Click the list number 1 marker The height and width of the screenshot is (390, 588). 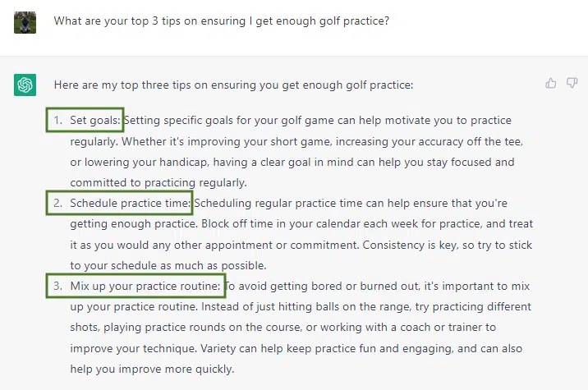tap(57, 120)
